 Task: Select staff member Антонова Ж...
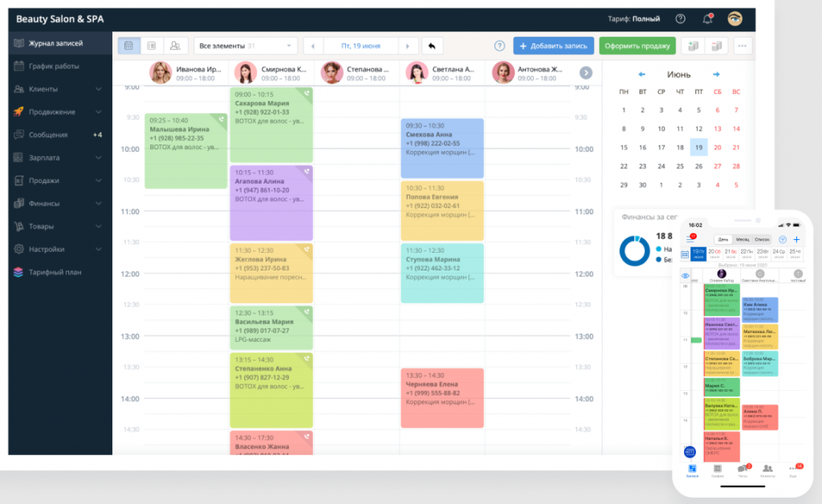pyautogui.click(x=527, y=73)
